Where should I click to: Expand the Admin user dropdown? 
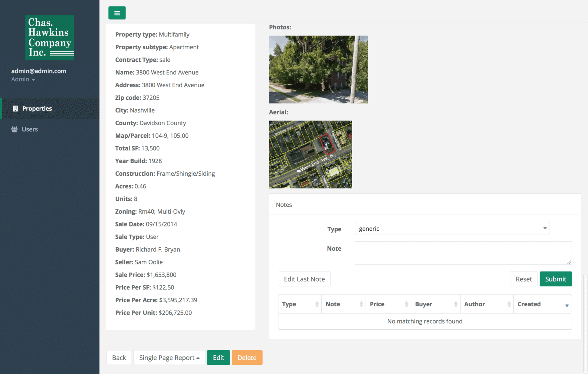23,79
